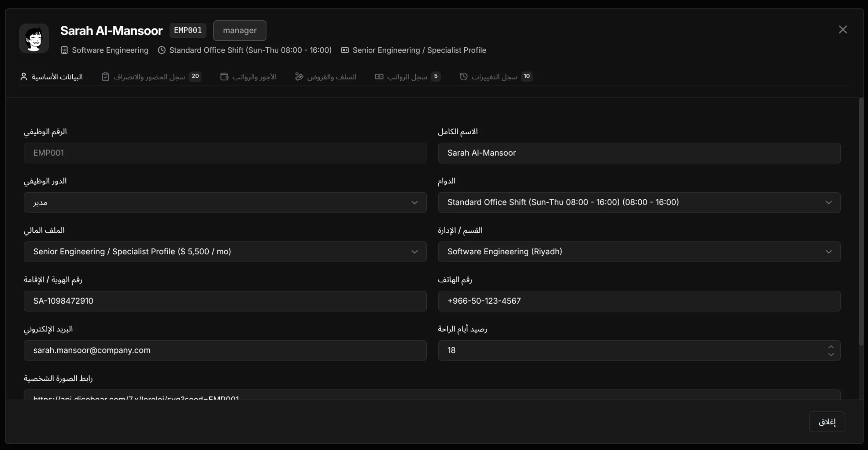Click the clock icon beside Standard Office Shift
The height and width of the screenshot is (450, 868).
point(161,50)
